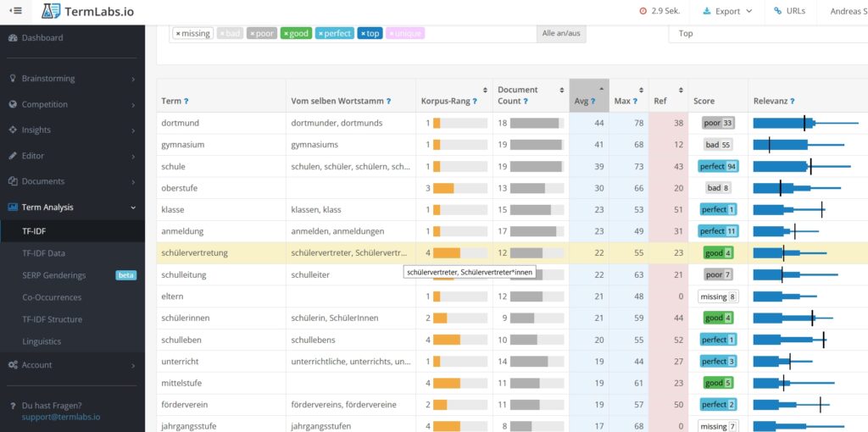Open the URLs button in top bar
868x432 pixels.
coord(789,10)
